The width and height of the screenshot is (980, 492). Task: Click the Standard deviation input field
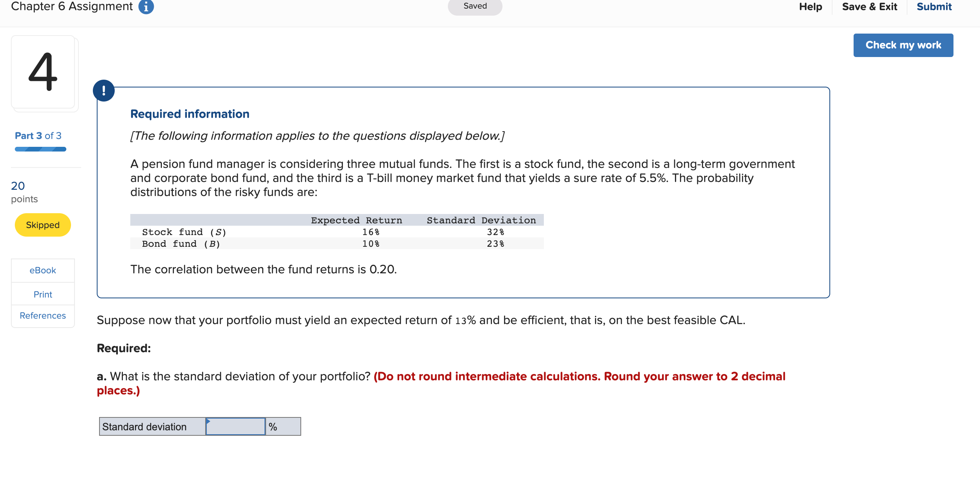coord(235,426)
